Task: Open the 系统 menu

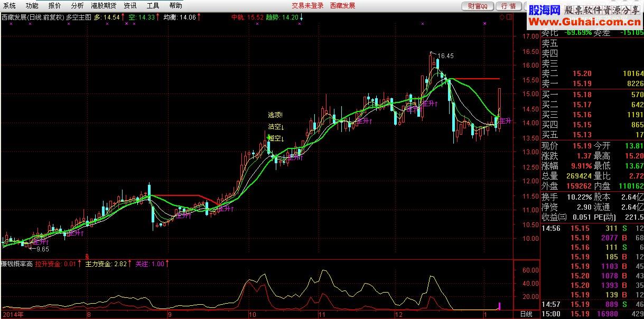Action: click(x=9, y=6)
